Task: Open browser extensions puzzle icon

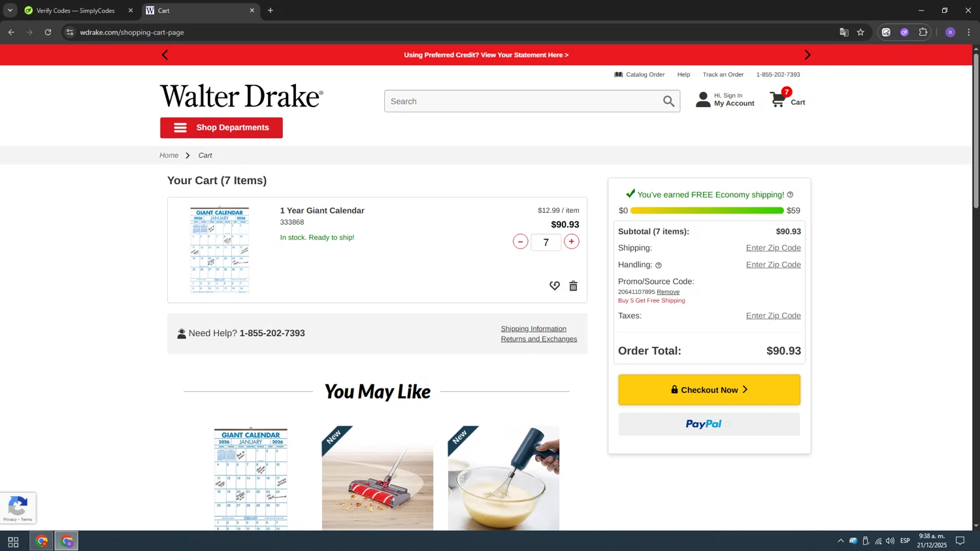Action: click(923, 32)
